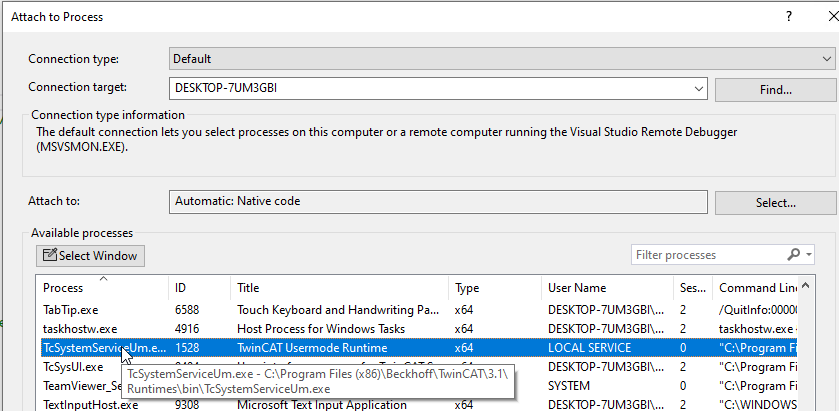The height and width of the screenshot is (411, 839).
Task: Expand the Connection target combo box arrow
Action: [x=698, y=88]
